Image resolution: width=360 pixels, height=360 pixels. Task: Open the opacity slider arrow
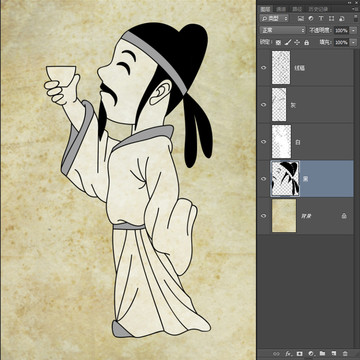click(353, 30)
